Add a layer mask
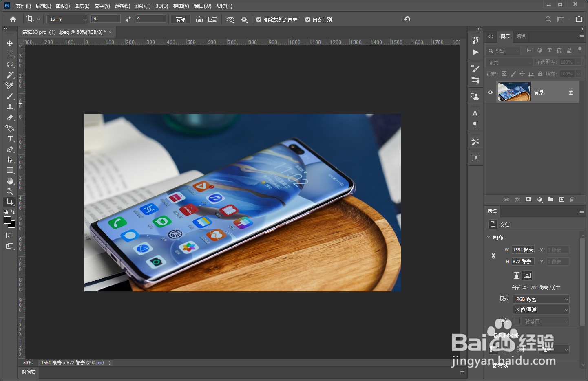 coord(528,200)
